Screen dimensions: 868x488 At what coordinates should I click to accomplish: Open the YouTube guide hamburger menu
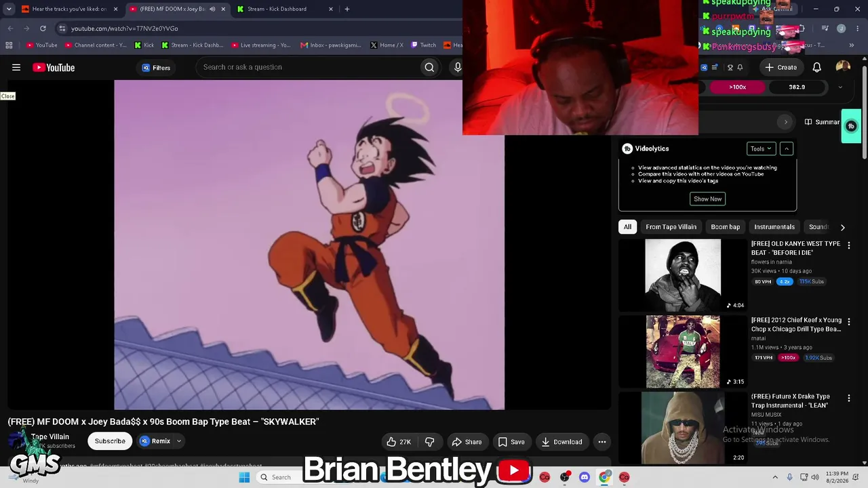16,67
